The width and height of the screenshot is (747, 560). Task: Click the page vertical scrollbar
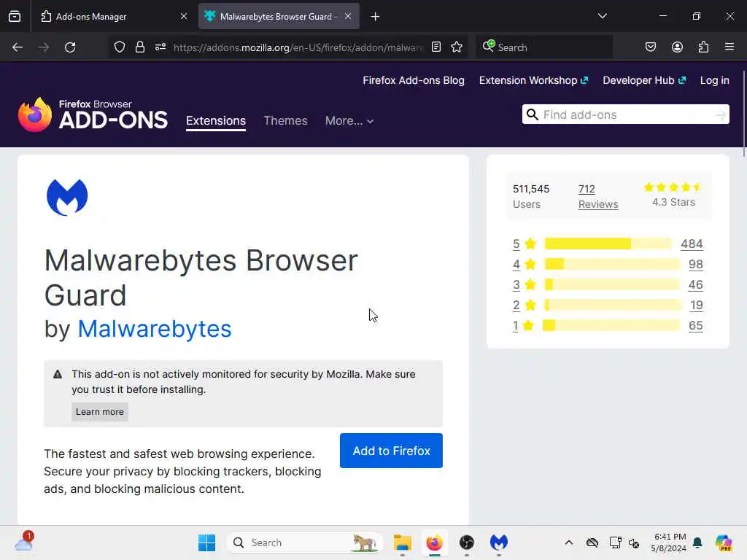click(743, 113)
